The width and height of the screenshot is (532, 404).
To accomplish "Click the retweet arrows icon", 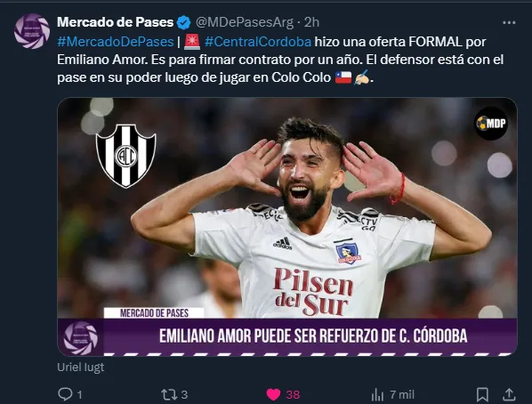I will (169, 394).
